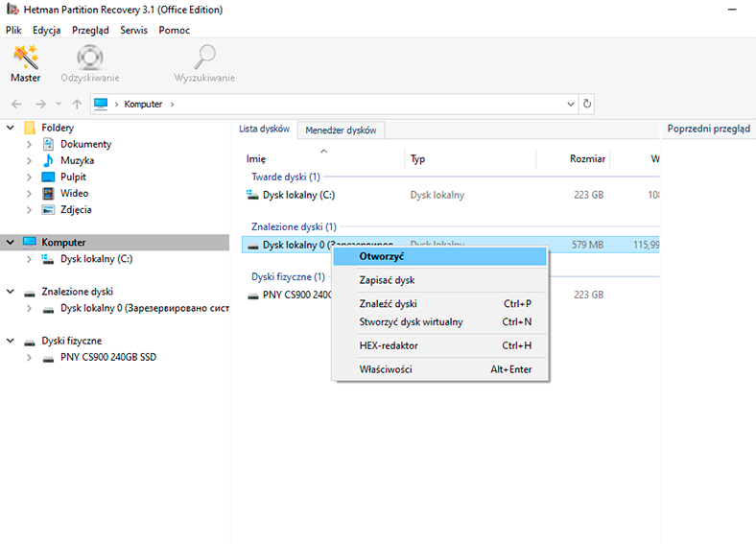Collapse the Znalezione dyski tree node
The image size is (756, 544).
(x=11, y=292)
